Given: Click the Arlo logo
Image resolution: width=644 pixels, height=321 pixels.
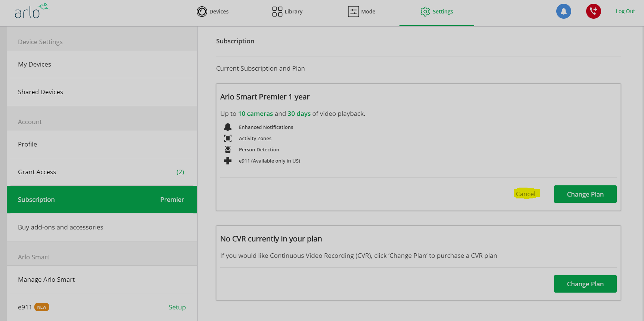Looking at the screenshot, I should point(31,11).
